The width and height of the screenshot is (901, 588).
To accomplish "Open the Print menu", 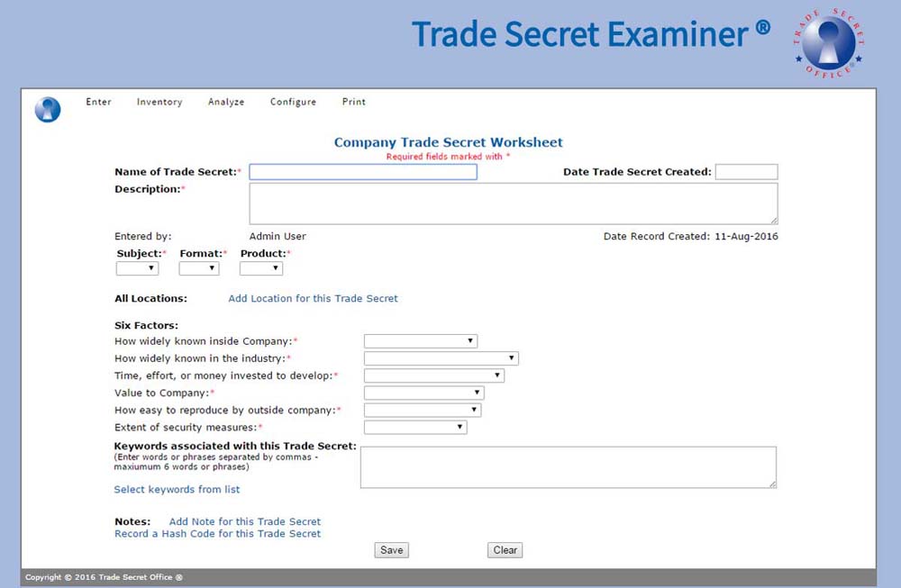I will (353, 102).
